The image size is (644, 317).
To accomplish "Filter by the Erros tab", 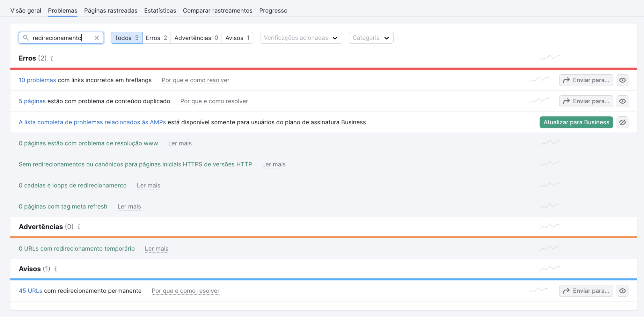I will click(x=156, y=38).
